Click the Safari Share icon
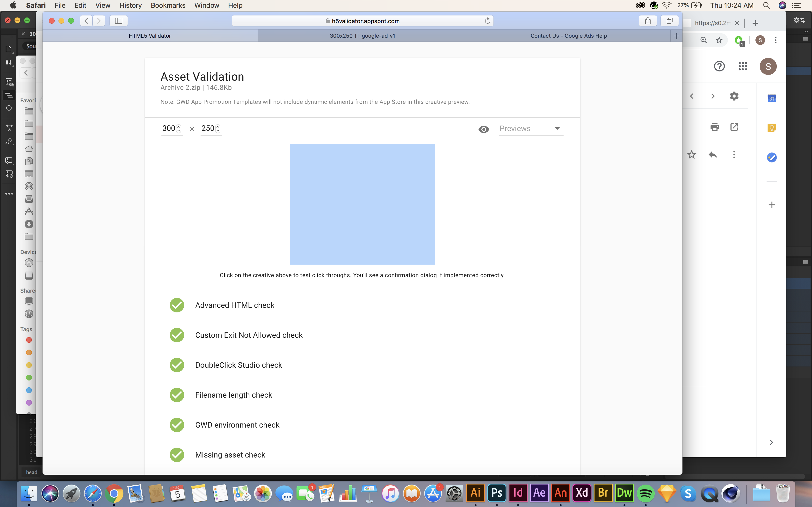Screen dimensions: 812x507 648,21
